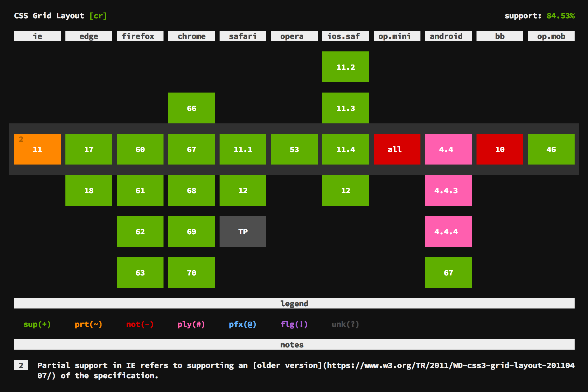Select the chrome 69 cell

[192, 231]
